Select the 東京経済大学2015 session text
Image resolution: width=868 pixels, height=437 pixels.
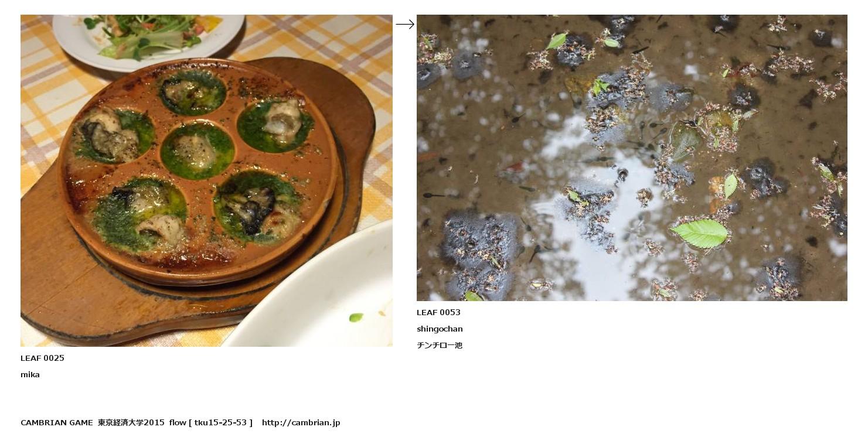pos(131,422)
